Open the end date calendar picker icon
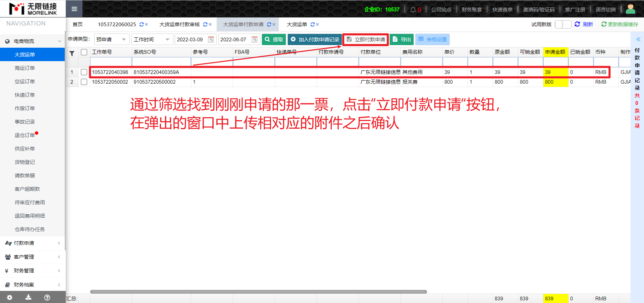 [x=255, y=39]
